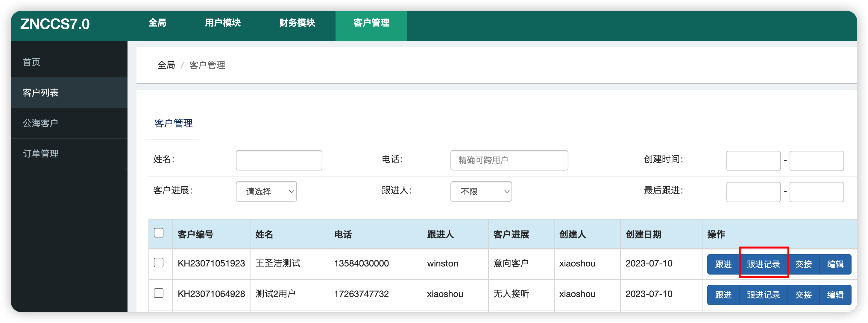
Task: Click the 最后跟进 end date field
Action: (x=817, y=192)
